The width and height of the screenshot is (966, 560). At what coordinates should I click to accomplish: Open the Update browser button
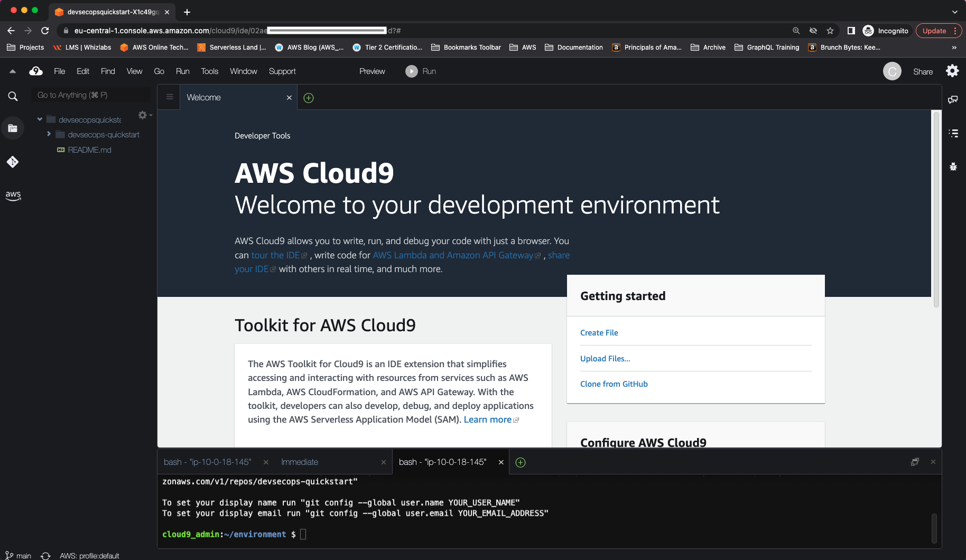coord(939,31)
